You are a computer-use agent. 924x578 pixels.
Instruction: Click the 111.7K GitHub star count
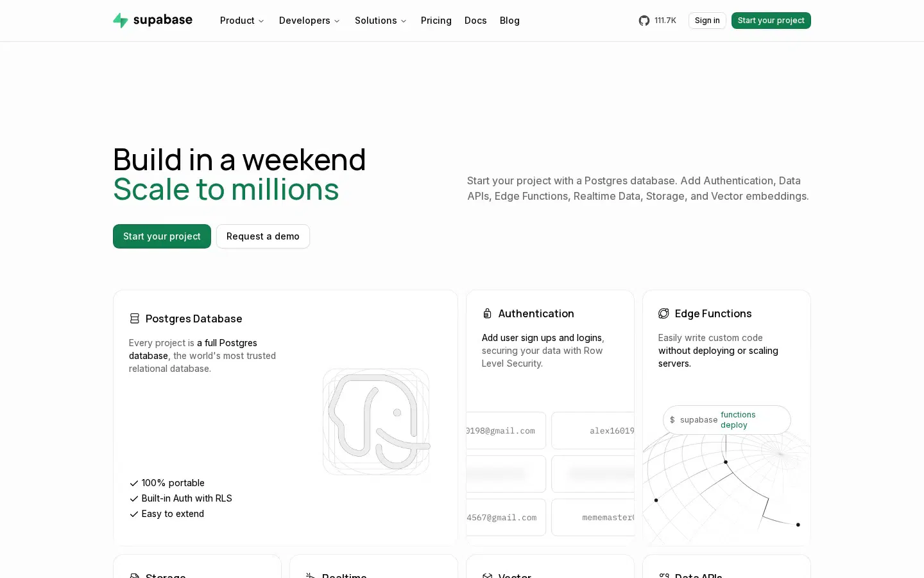(x=665, y=21)
